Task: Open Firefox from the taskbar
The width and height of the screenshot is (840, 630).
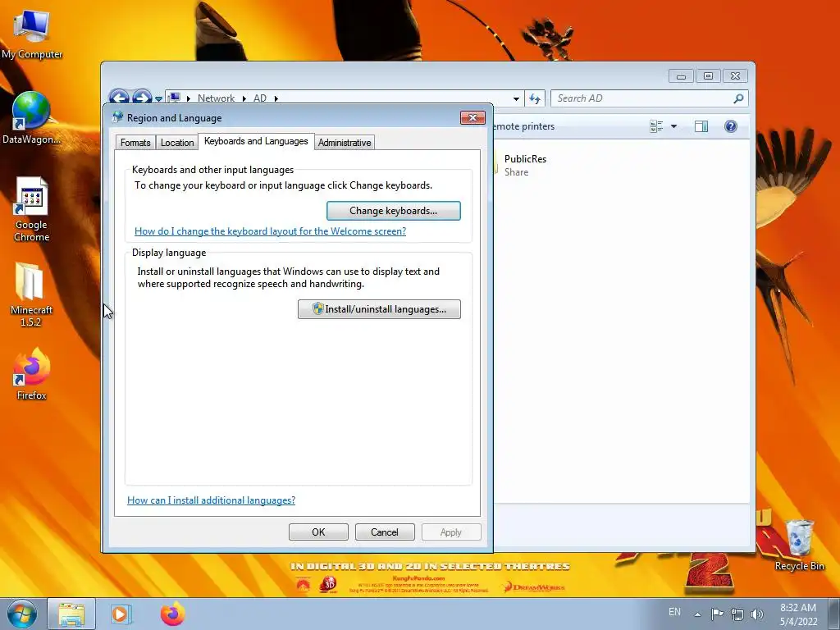Action: (172, 614)
